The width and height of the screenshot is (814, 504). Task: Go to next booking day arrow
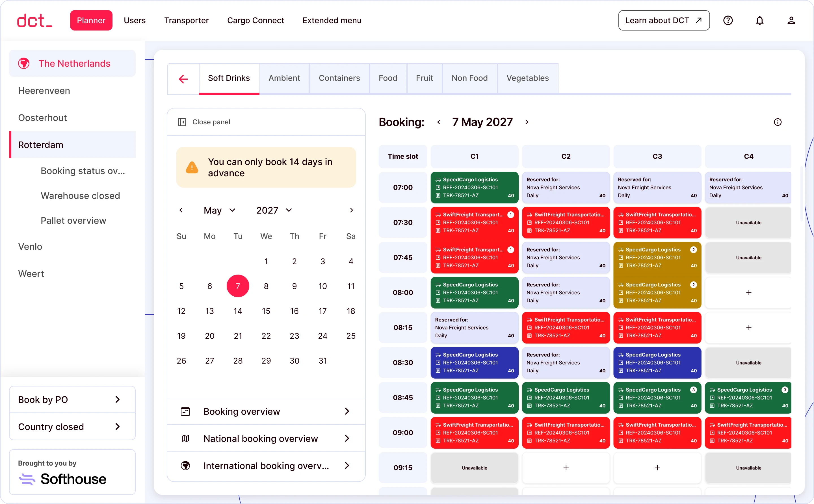click(x=527, y=122)
